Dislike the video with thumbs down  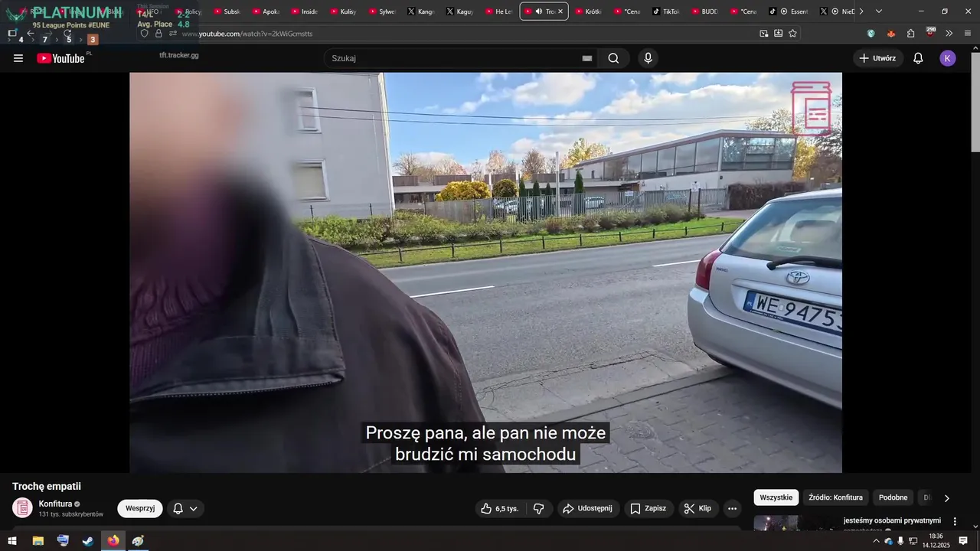click(539, 508)
